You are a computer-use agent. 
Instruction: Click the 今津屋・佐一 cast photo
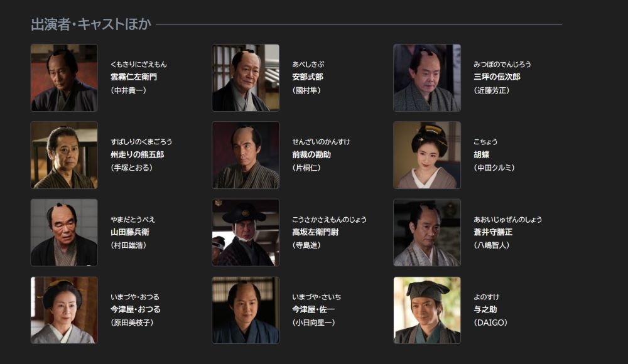pyautogui.click(x=246, y=310)
